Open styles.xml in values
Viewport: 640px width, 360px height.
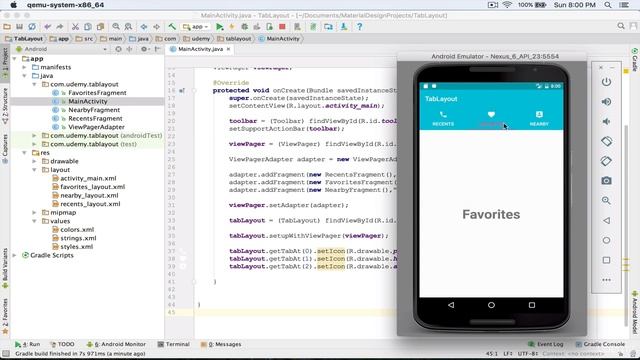pyautogui.click(x=77, y=247)
